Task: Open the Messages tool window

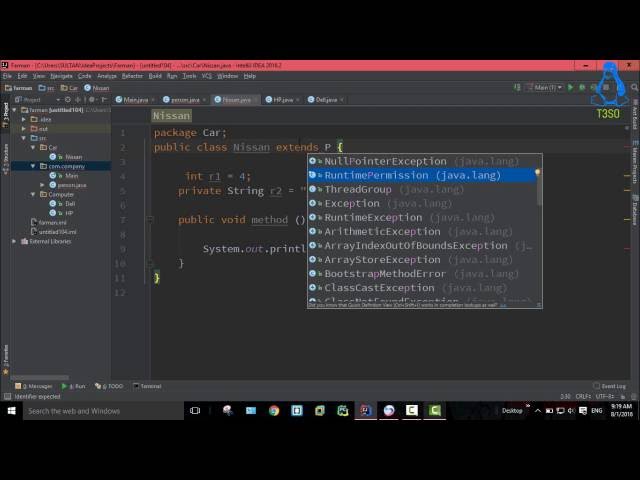Action: click(33, 386)
